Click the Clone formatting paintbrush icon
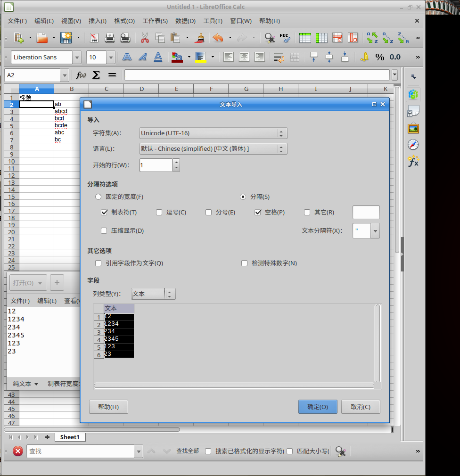This screenshot has width=460, height=476. (x=200, y=38)
